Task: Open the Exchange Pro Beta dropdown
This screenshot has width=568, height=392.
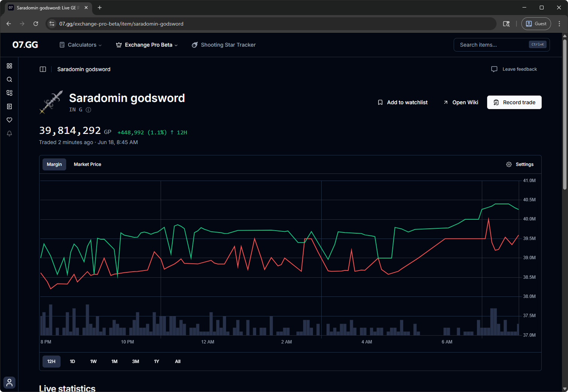Action: pos(147,45)
